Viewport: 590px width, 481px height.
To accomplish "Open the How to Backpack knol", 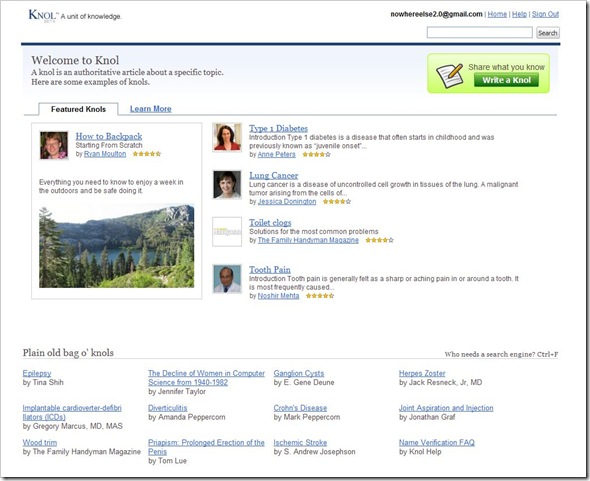I will 109,136.
